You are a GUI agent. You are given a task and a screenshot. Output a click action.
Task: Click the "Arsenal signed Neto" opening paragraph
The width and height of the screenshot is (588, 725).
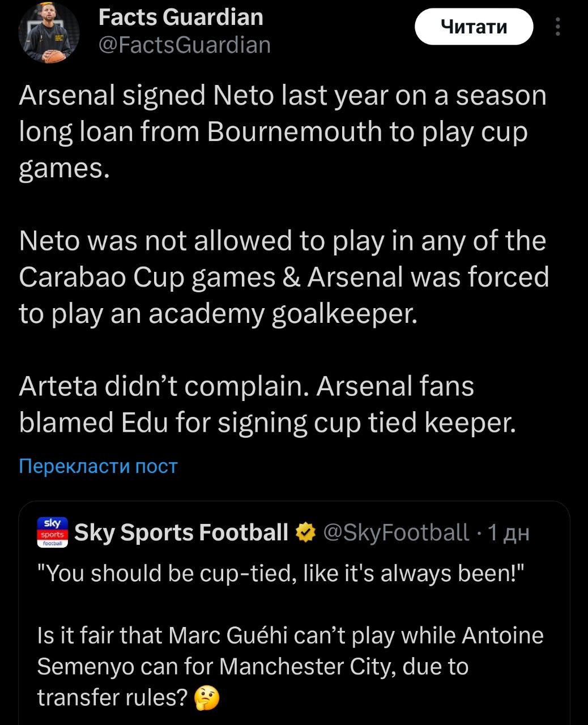pos(282,131)
